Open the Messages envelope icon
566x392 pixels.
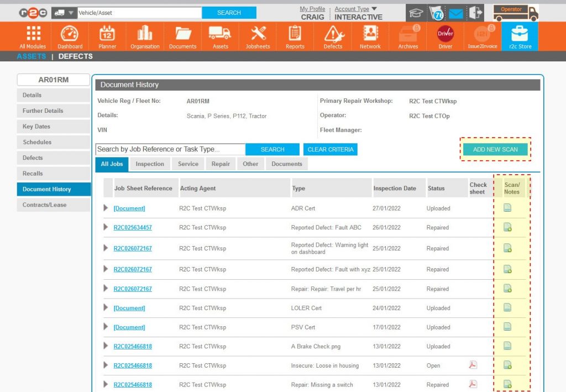point(455,12)
